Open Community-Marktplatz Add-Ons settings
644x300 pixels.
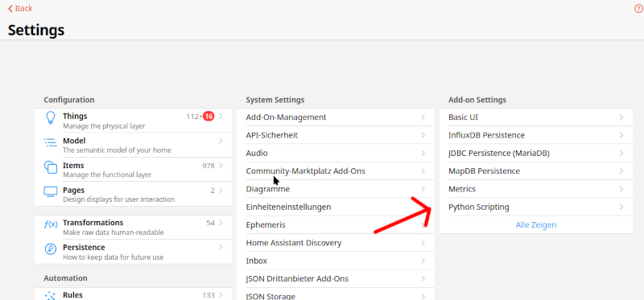coord(336,171)
